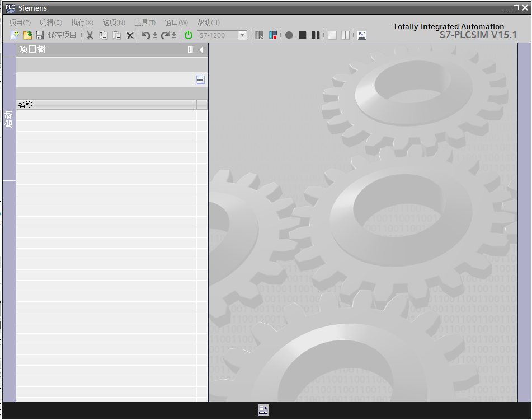Screen dimensions: 532x420
Task: Click the open project folder icon
Action: (x=27, y=35)
